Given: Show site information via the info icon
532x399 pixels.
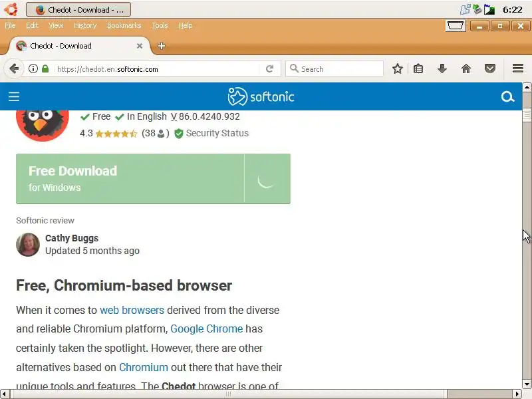Looking at the screenshot, I should [x=33, y=69].
